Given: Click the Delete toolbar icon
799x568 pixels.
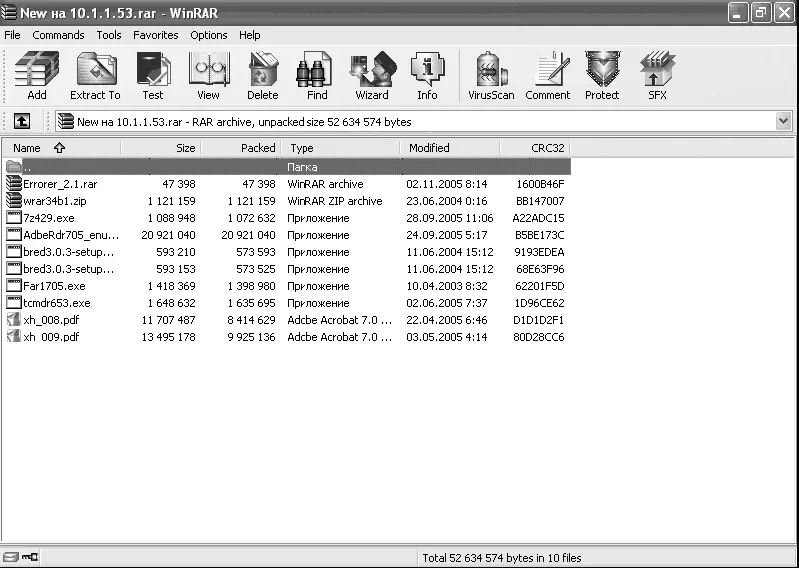Looking at the screenshot, I should (262, 76).
